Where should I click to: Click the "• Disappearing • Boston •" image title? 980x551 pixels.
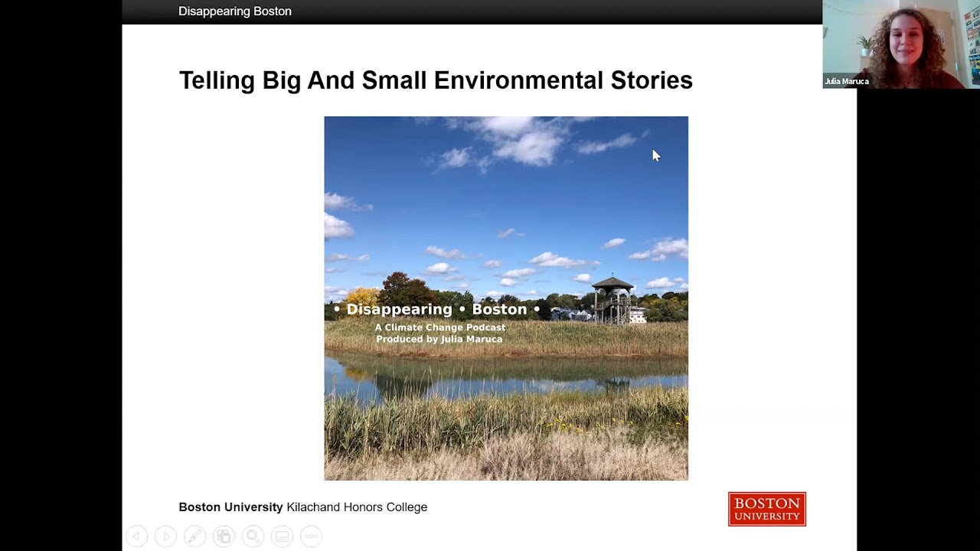(437, 309)
